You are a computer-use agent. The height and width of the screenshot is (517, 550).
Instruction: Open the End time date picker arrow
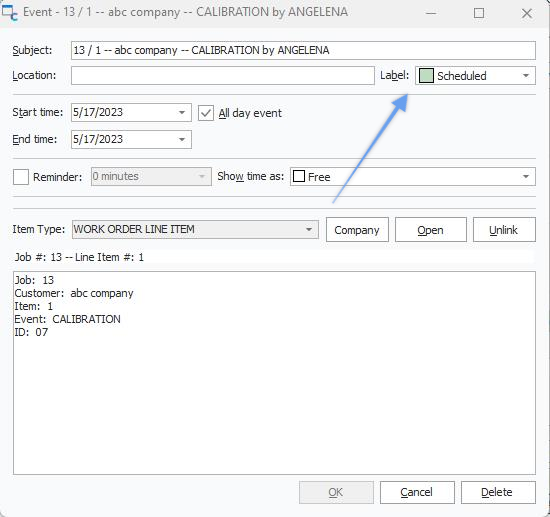[182, 140]
